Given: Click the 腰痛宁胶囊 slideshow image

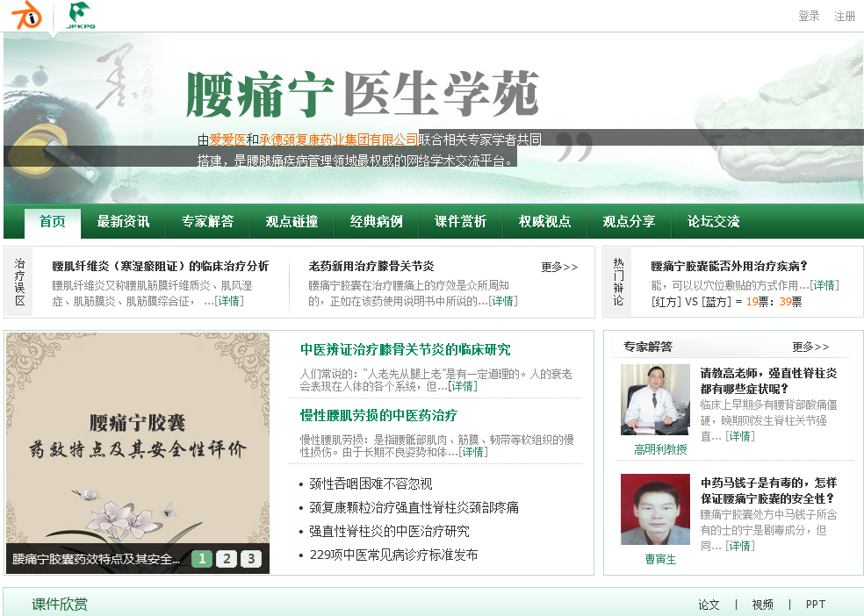Looking at the screenshot, I should pyautogui.click(x=138, y=438).
